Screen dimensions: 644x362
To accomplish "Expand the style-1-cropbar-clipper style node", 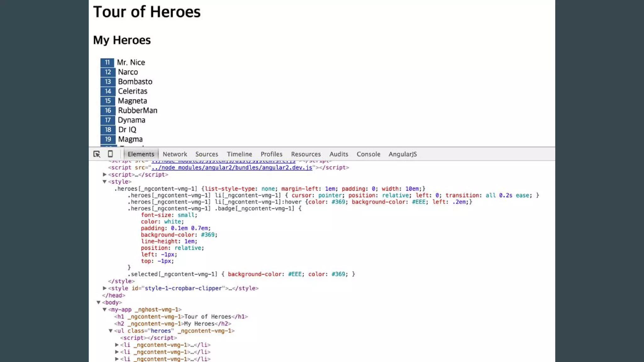I will coord(105,288).
